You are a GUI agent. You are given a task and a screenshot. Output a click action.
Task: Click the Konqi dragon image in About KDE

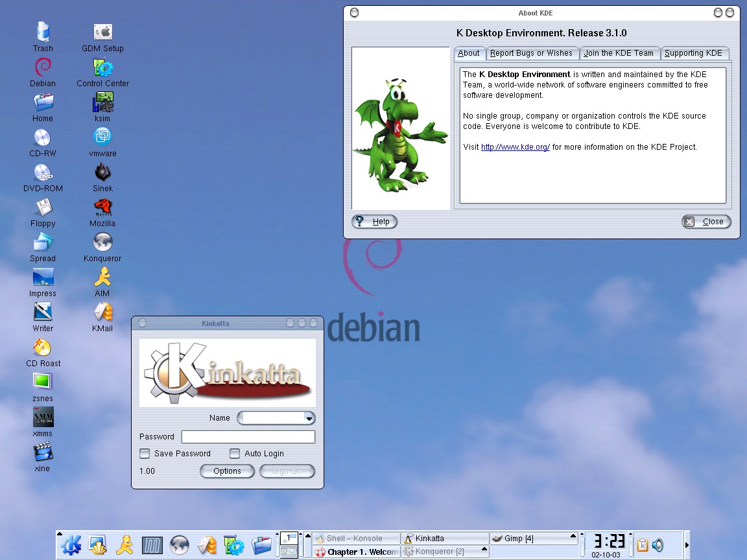click(401, 128)
